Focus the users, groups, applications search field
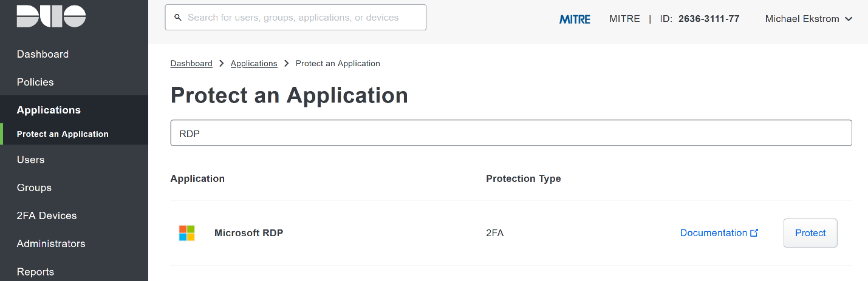The width and height of the screenshot is (868, 281). click(304, 18)
